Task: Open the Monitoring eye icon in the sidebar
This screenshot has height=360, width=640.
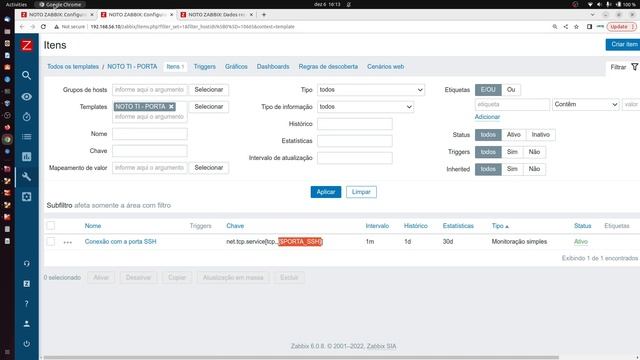Action: click(27, 97)
